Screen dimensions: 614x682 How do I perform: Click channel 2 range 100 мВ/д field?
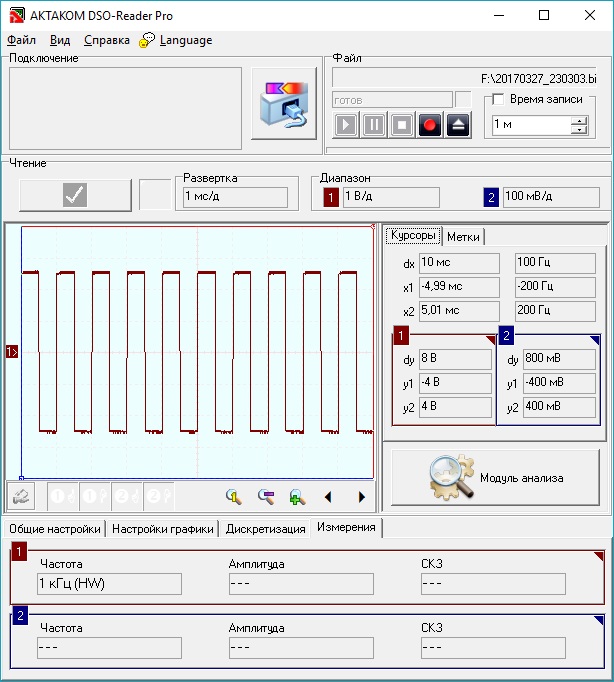click(551, 197)
